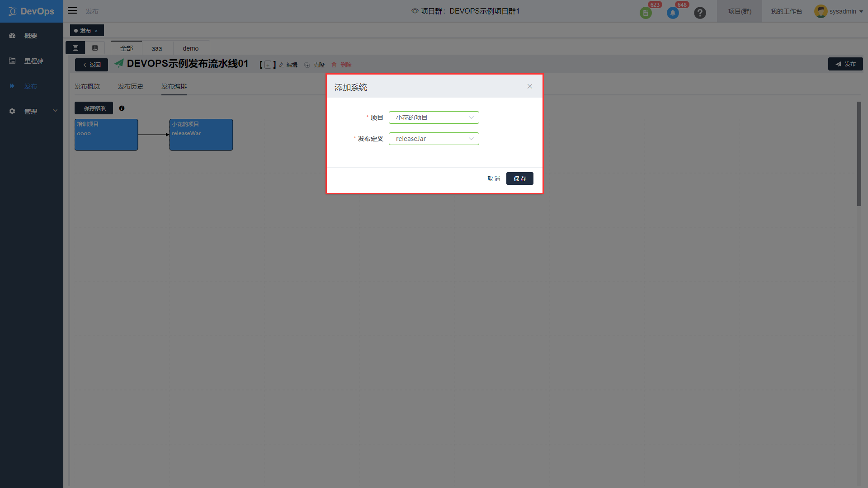Open the sysadmin user dropdown
This screenshot has width=868, height=488.
click(x=846, y=11)
